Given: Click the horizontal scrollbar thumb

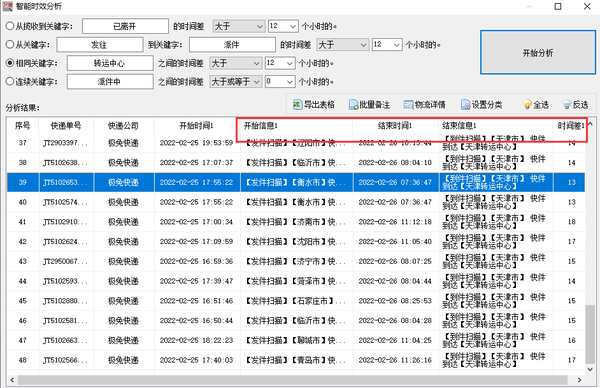Looking at the screenshot, I should pyautogui.click(x=293, y=380).
